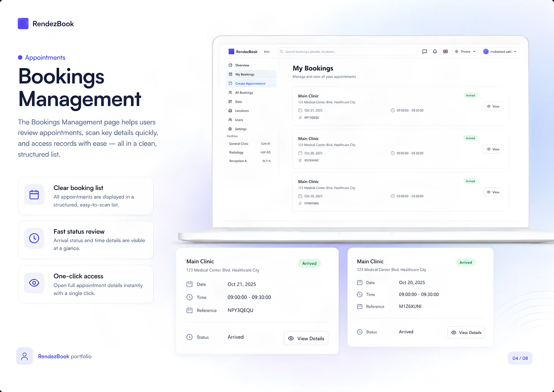Click the eye icon on the One-click access card
This screenshot has width=554, height=392.
pos(34,283)
